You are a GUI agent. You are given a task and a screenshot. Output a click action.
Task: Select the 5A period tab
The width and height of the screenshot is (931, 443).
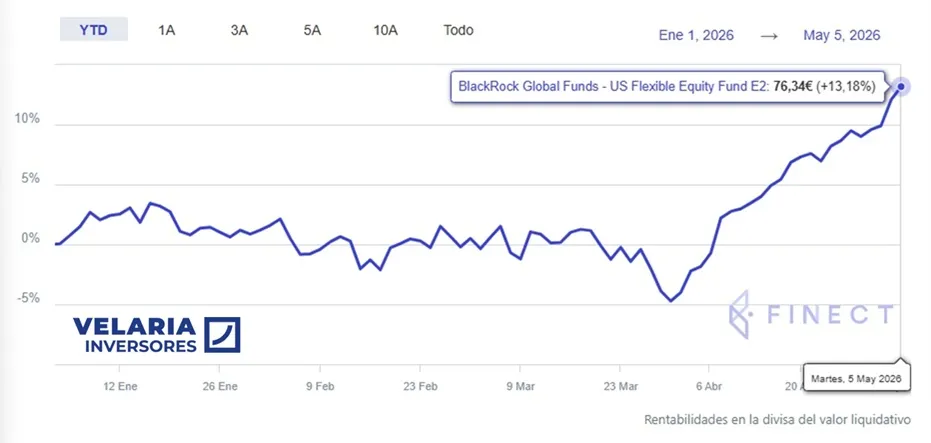pos(312,30)
